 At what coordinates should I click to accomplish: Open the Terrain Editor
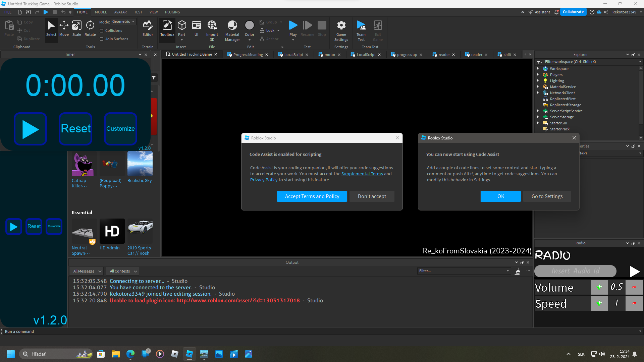148,29
